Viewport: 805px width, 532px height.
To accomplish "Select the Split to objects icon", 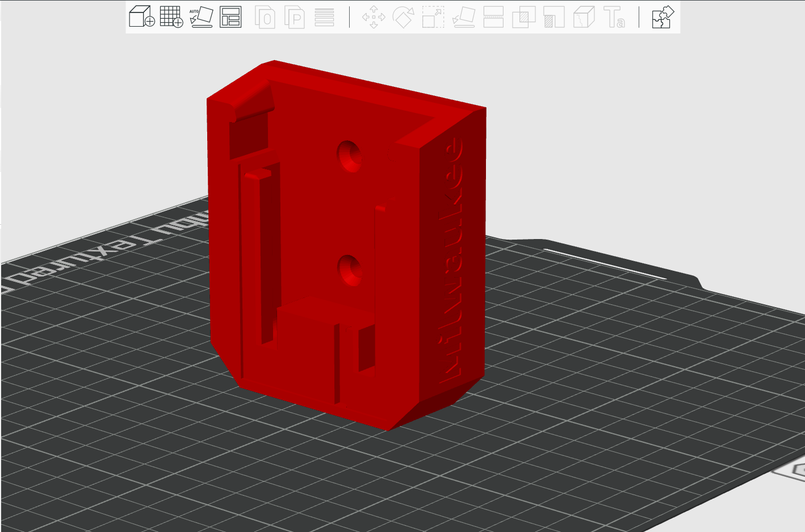I will pos(265,17).
